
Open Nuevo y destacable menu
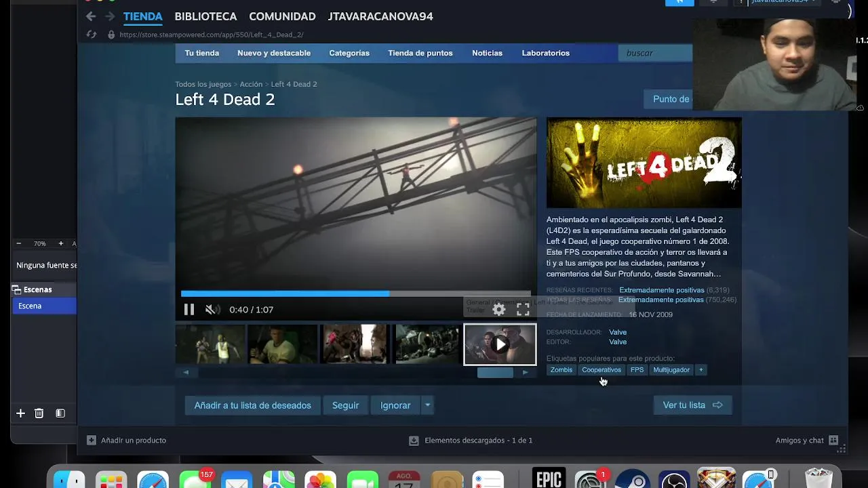274,53
